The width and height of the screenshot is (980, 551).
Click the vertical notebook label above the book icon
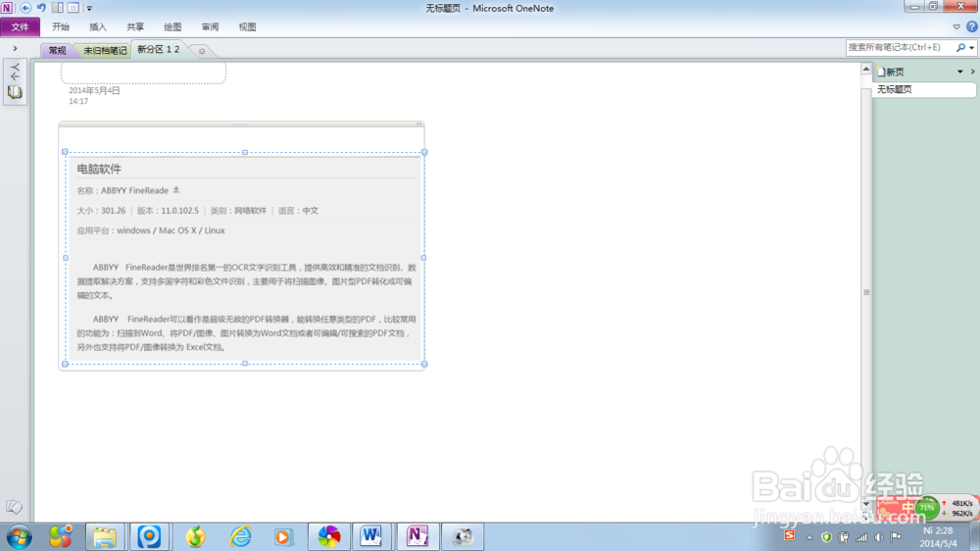[15, 71]
